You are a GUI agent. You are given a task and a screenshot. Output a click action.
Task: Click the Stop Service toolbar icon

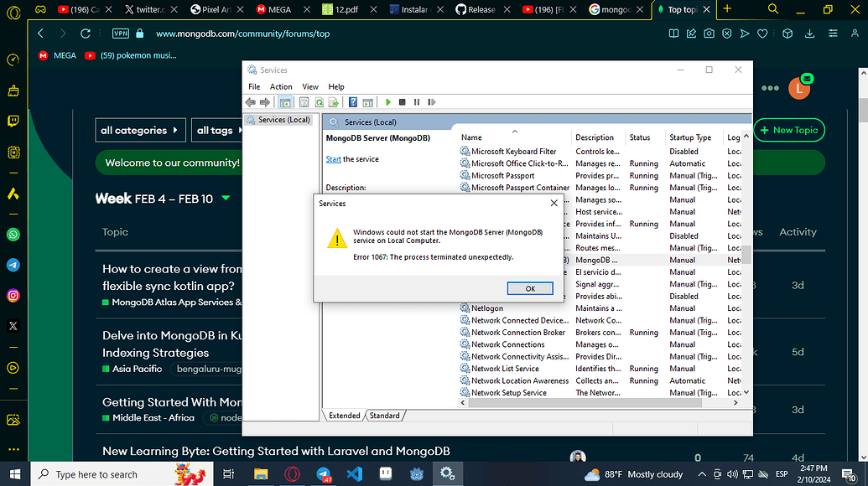(x=403, y=102)
